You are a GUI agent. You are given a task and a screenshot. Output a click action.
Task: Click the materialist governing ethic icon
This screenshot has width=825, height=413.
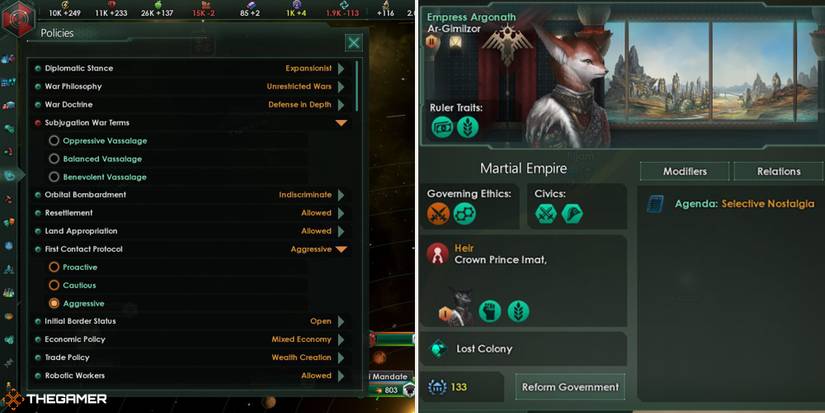pos(465,214)
